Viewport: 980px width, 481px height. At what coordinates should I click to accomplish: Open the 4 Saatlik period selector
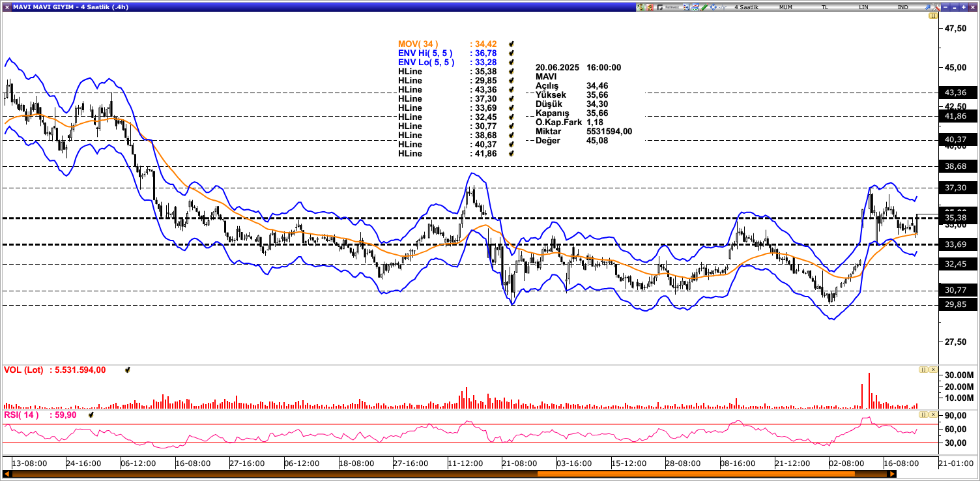[746, 7]
